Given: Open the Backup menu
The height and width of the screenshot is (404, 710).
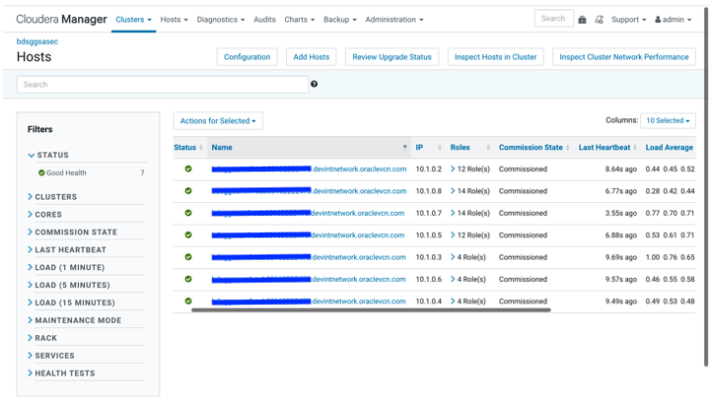Looking at the screenshot, I should 340,19.
